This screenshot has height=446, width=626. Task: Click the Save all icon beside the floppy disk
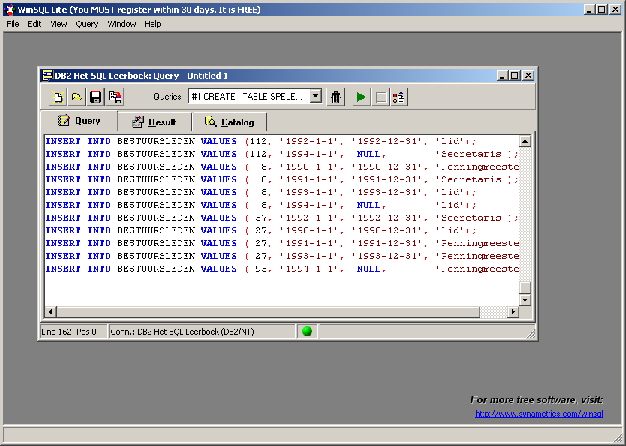115,97
